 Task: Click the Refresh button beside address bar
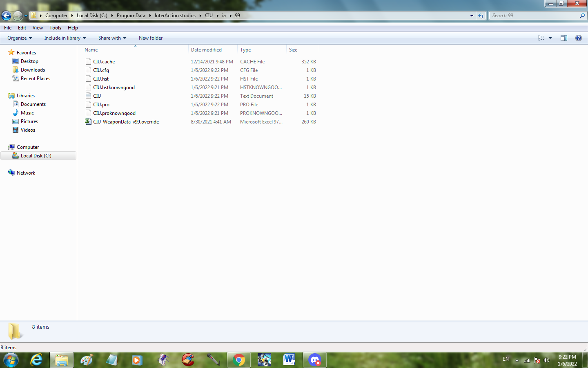tap(481, 16)
